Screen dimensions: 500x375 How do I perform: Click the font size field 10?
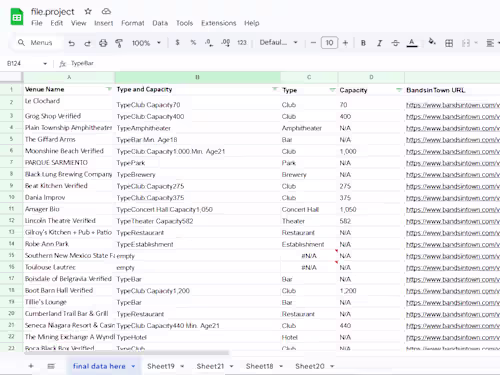329,43
